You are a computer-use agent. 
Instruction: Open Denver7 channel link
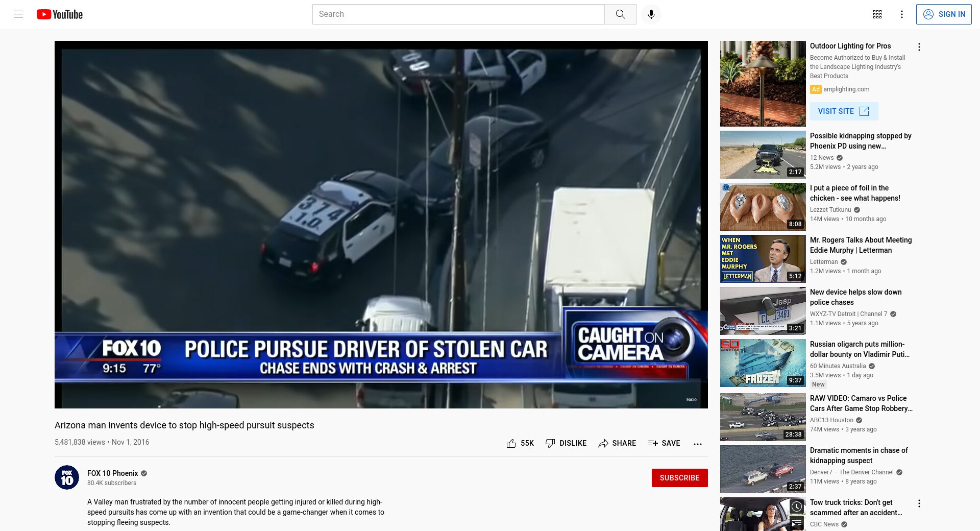(x=852, y=472)
